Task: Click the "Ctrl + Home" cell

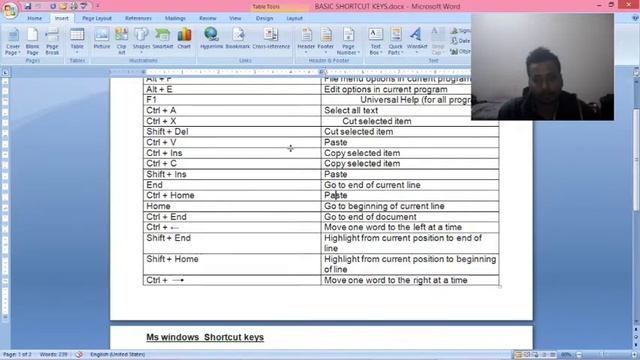Action: (x=232, y=196)
